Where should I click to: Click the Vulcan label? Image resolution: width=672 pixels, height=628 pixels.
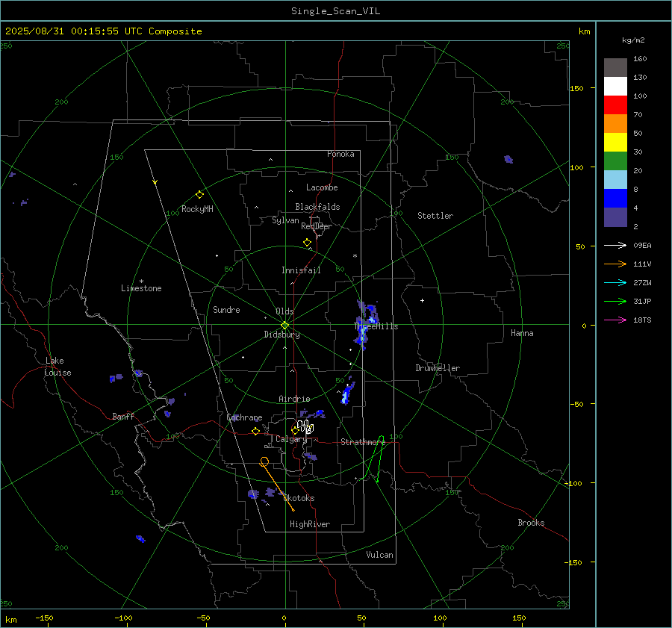(379, 555)
